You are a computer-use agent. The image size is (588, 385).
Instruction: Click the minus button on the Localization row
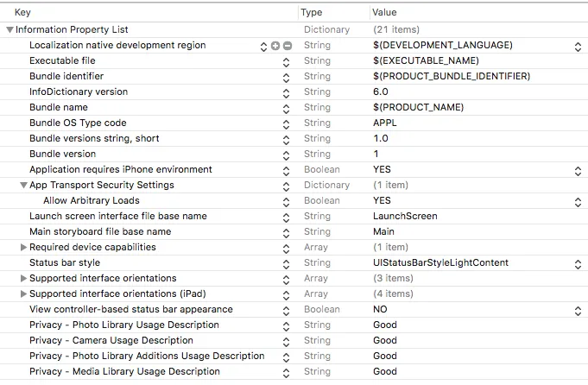pyautogui.click(x=288, y=46)
